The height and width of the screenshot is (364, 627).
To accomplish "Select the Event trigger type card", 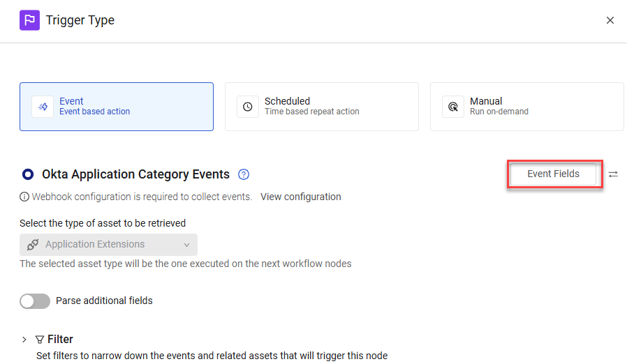I will coord(117,107).
